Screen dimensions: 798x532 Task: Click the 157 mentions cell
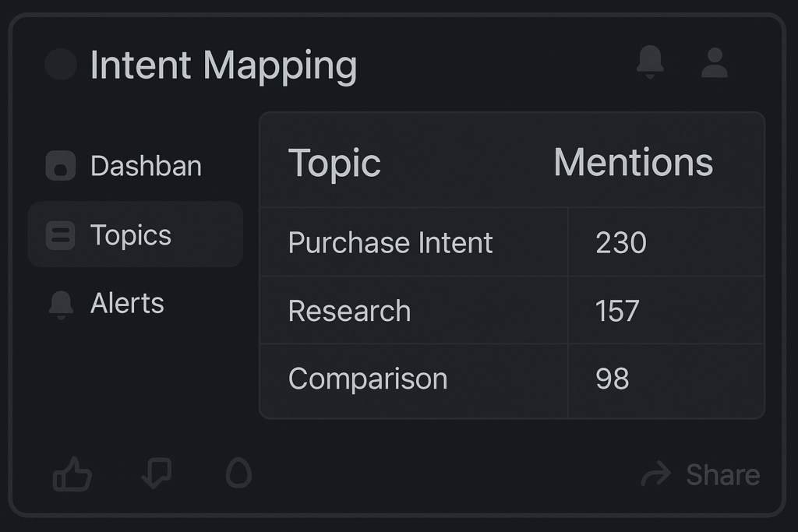click(x=617, y=311)
